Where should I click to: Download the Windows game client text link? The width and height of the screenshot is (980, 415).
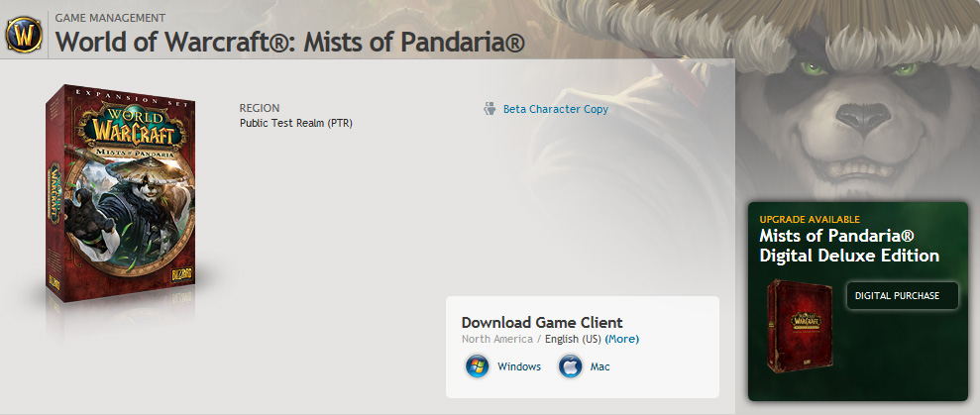click(519, 366)
